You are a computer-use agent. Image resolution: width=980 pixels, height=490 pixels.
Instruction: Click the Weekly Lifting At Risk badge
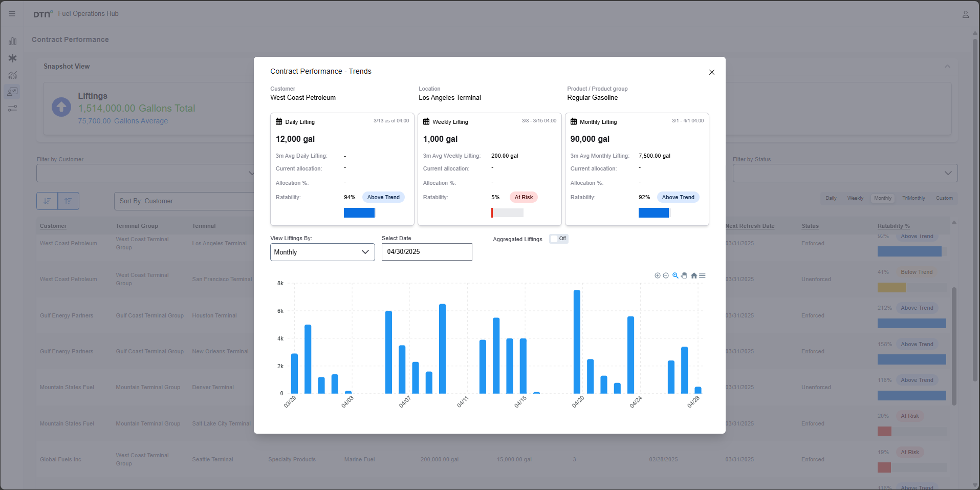pyautogui.click(x=524, y=197)
